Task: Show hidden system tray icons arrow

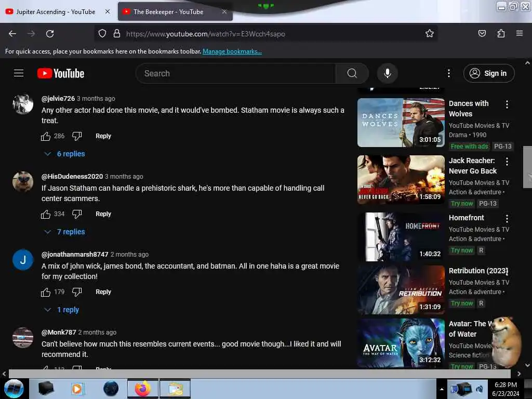Action: [442, 389]
